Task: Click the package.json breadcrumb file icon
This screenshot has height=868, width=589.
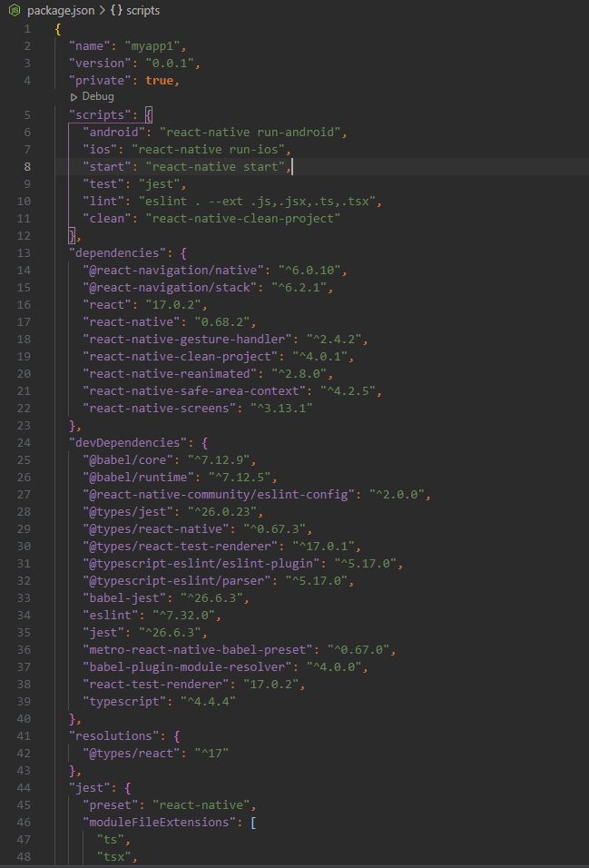Action: [15, 11]
